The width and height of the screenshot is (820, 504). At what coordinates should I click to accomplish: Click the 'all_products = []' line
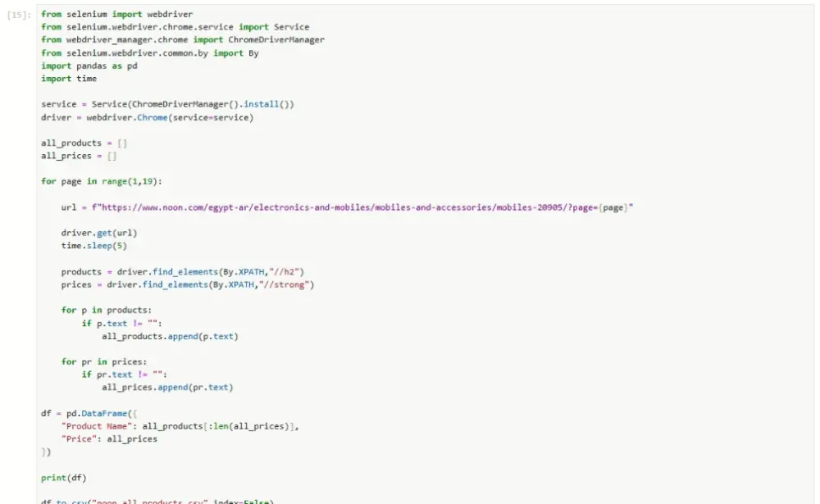[x=84, y=143]
